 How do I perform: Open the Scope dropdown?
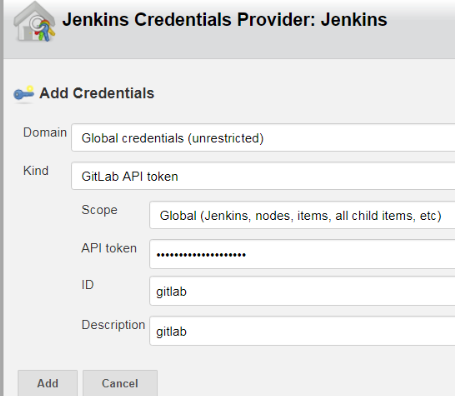pyautogui.click(x=302, y=215)
